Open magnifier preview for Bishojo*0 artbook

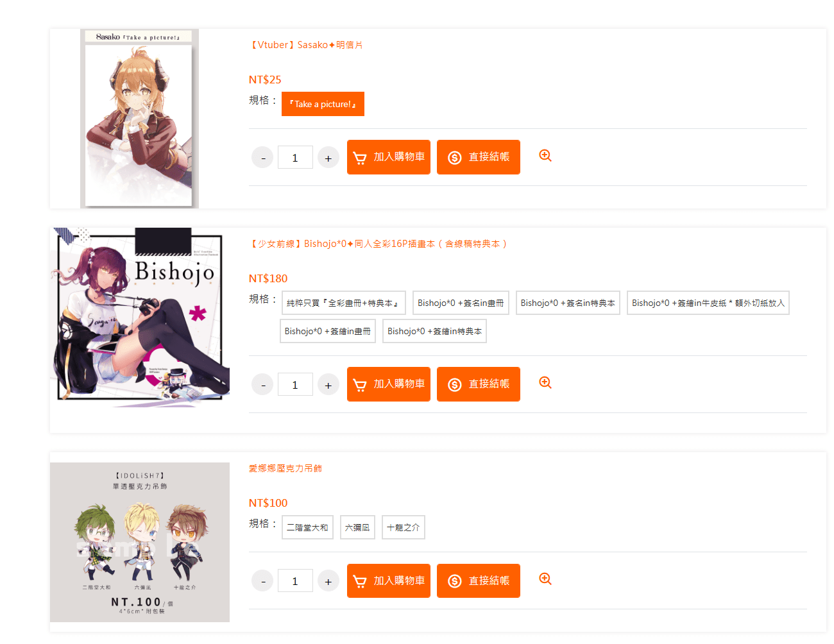pos(545,383)
